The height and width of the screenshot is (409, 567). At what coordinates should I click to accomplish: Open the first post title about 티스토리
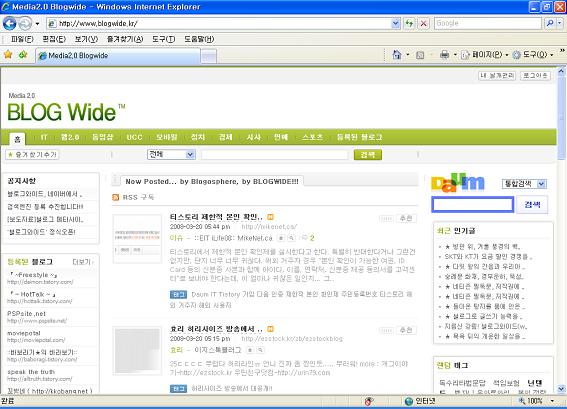(216, 217)
